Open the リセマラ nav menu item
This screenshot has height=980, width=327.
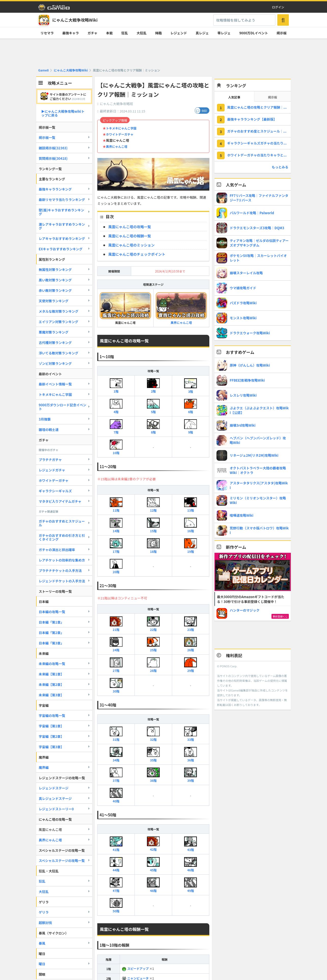pyautogui.click(x=47, y=33)
